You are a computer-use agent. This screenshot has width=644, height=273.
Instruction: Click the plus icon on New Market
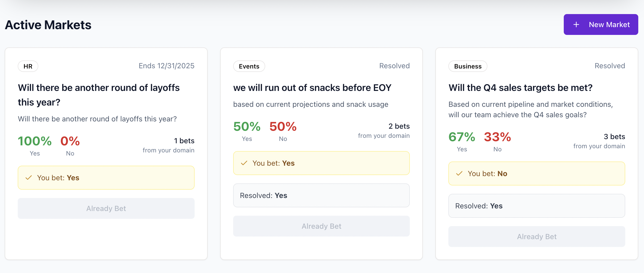[576, 25]
